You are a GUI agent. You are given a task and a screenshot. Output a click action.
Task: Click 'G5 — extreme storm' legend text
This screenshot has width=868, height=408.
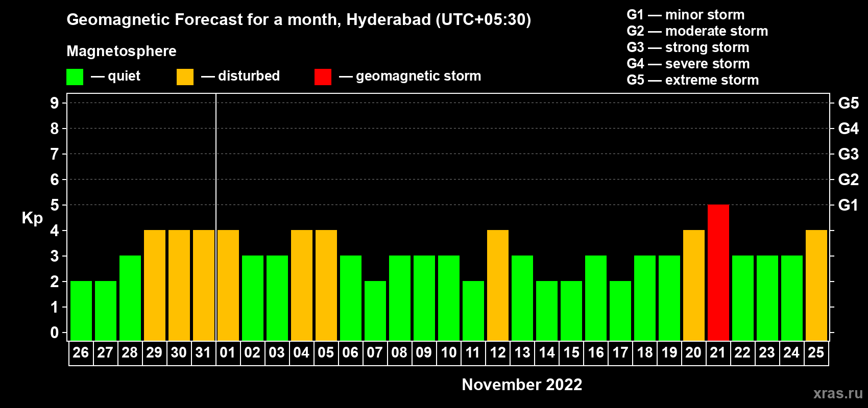click(693, 80)
